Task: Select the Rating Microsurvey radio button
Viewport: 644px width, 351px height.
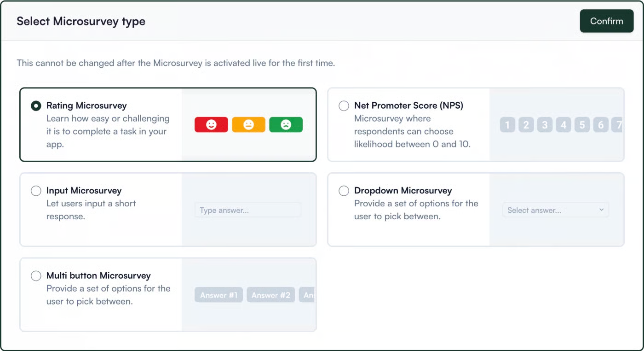Action: click(35, 105)
